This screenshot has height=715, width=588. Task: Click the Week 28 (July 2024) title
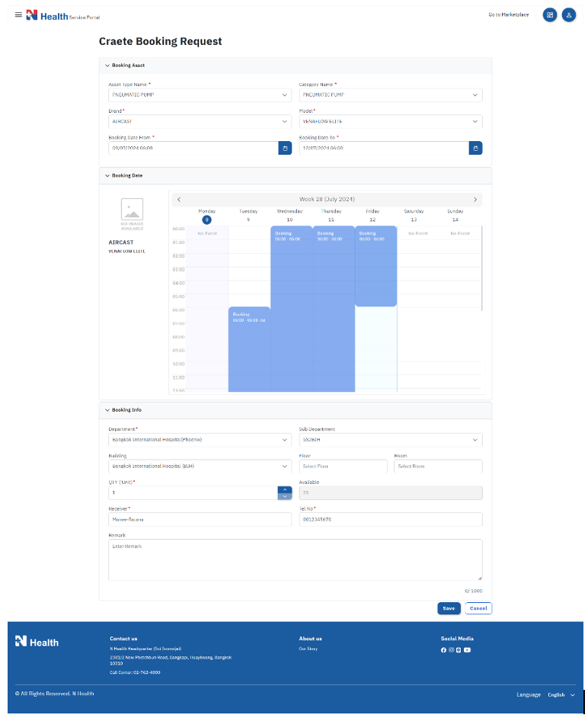click(x=327, y=200)
